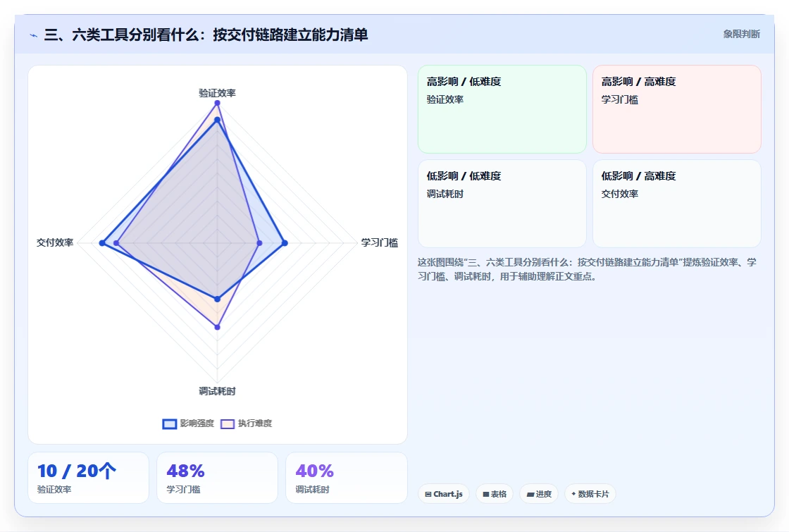Select the 高影响 / 高难度 quadrant card
The width and height of the screenshot is (789, 532).
pyautogui.click(x=677, y=109)
